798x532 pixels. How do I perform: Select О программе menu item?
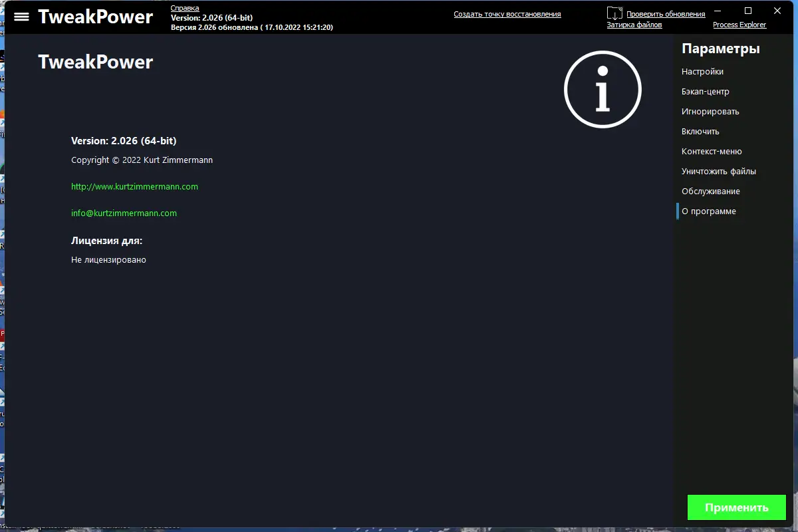(x=709, y=211)
